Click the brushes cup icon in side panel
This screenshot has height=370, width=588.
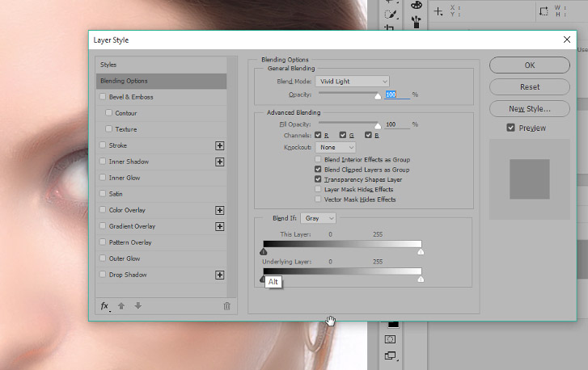(416, 23)
